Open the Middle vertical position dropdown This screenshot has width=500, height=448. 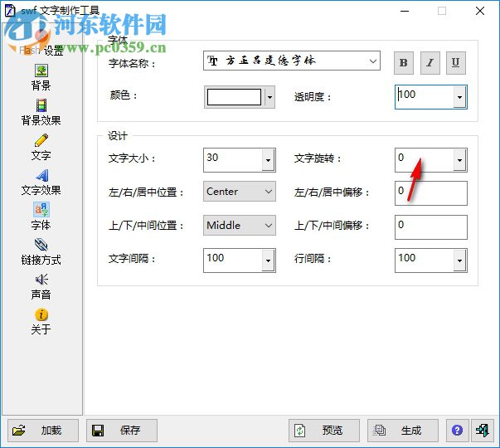[x=240, y=226]
